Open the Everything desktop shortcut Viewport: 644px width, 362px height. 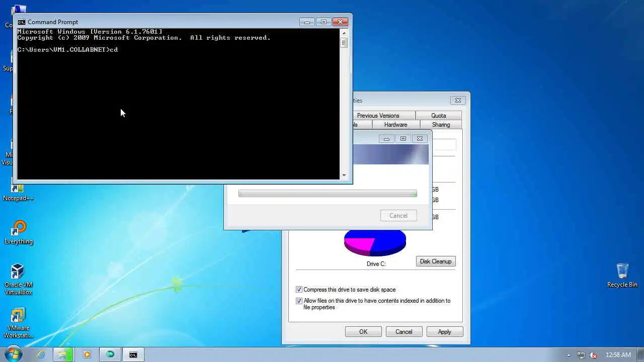[19, 232]
